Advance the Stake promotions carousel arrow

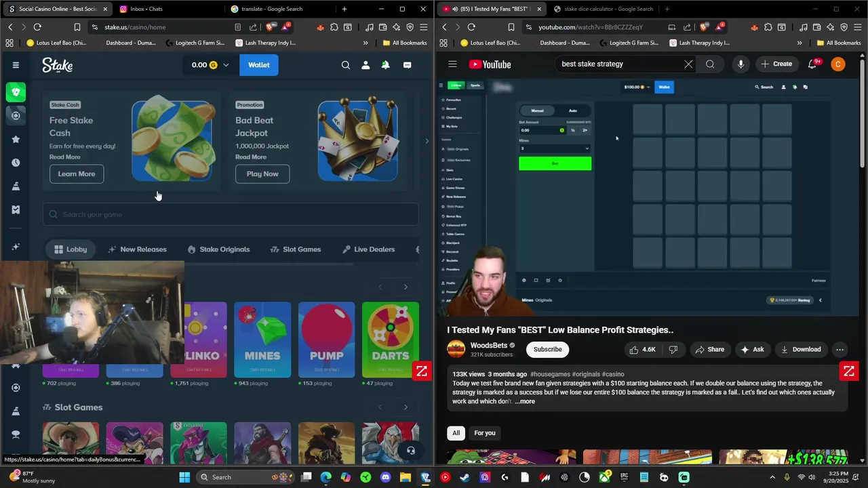tap(427, 141)
